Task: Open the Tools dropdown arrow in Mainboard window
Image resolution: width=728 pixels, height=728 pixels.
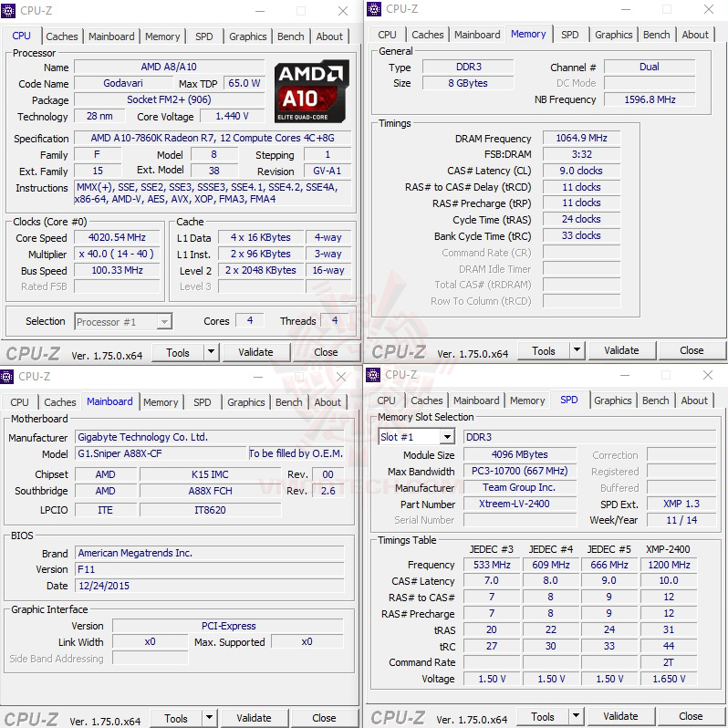Action: coord(209,718)
